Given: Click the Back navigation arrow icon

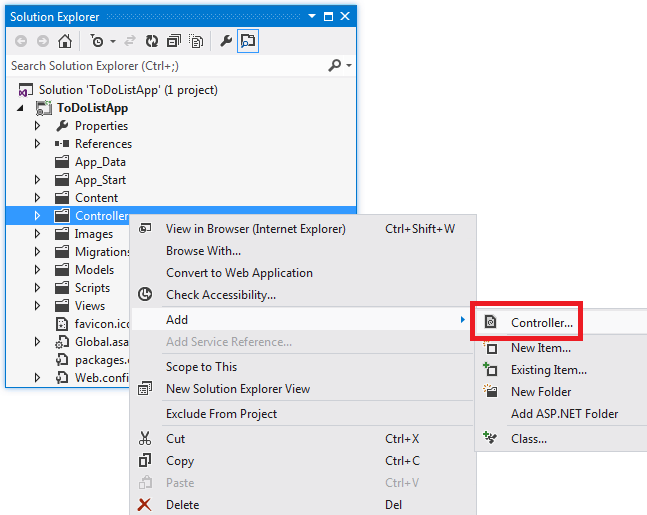Looking at the screenshot, I should (21, 41).
